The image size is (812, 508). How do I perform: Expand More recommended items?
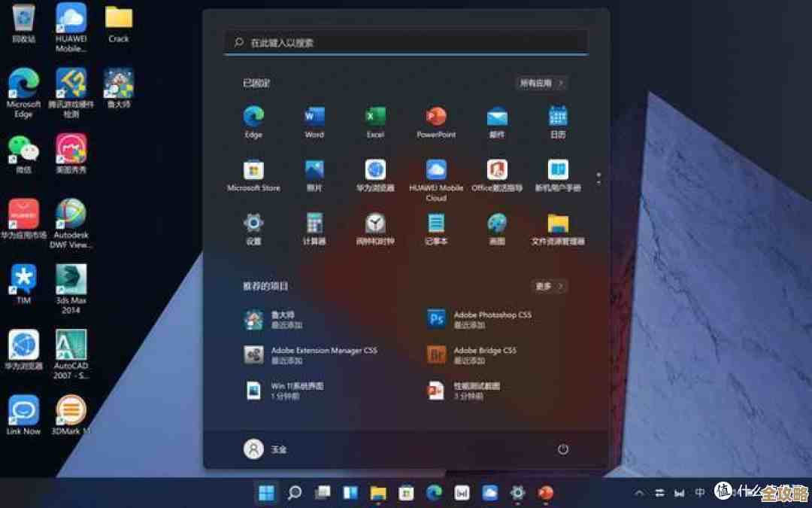(549, 286)
